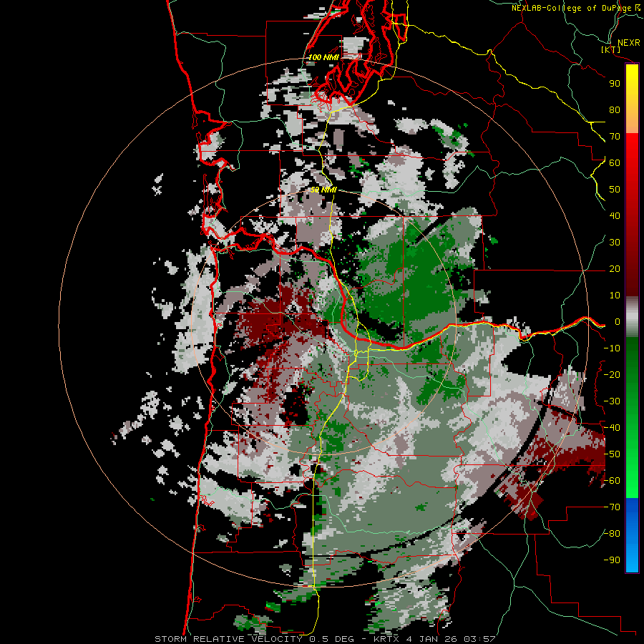
Task: Pick the gray zero-velocity color bar segment
Action: pyautogui.click(x=632, y=317)
